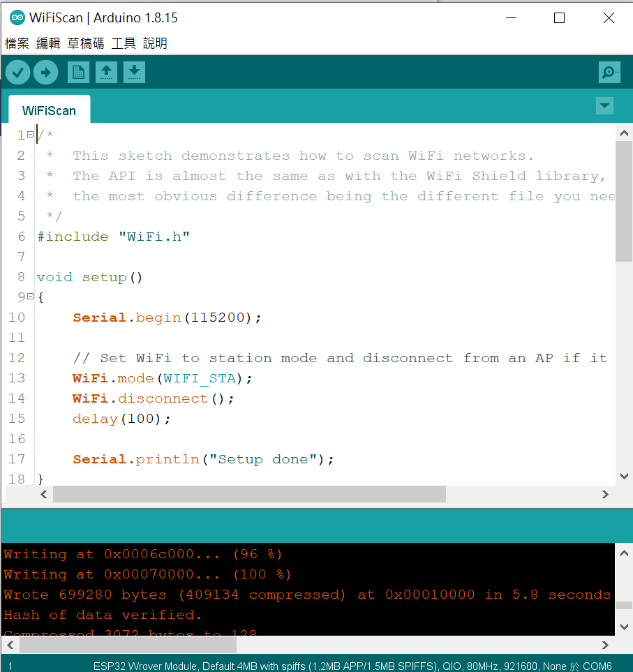Image resolution: width=633 pixels, height=672 pixels.
Task: Open the 檔案 menu
Action: click(17, 43)
